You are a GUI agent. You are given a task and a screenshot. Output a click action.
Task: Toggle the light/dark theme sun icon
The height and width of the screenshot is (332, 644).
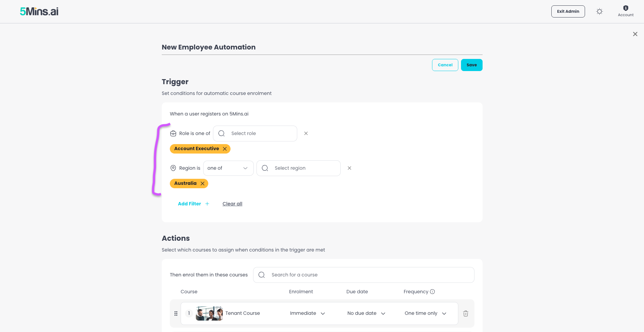coord(600,11)
